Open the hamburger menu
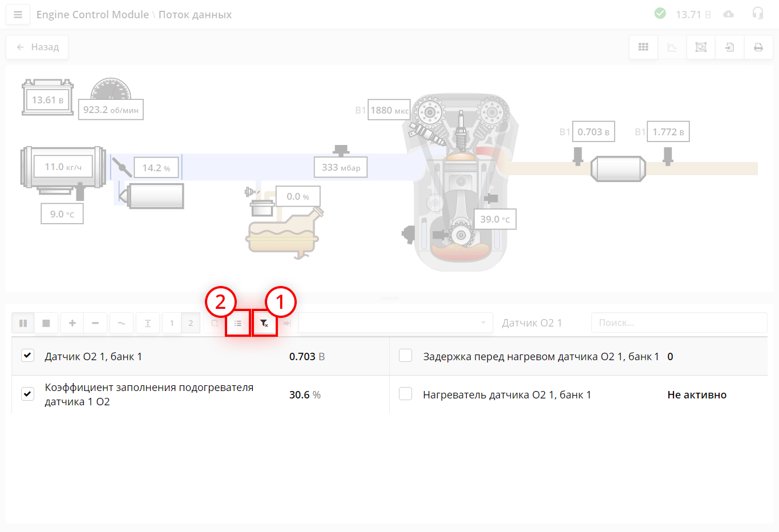Viewport: 779px width, 532px height. click(x=18, y=15)
